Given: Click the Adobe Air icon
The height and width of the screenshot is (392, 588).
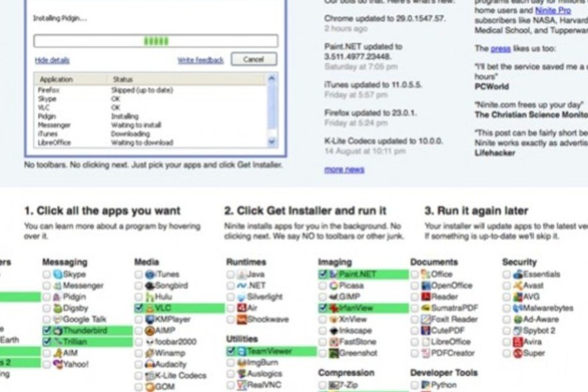Looking at the screenshot, I should tap(242, 308).
